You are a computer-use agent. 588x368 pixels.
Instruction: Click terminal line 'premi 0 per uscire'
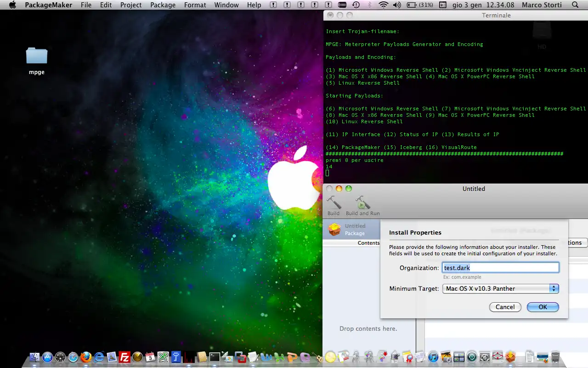click(x=354, y=160)
